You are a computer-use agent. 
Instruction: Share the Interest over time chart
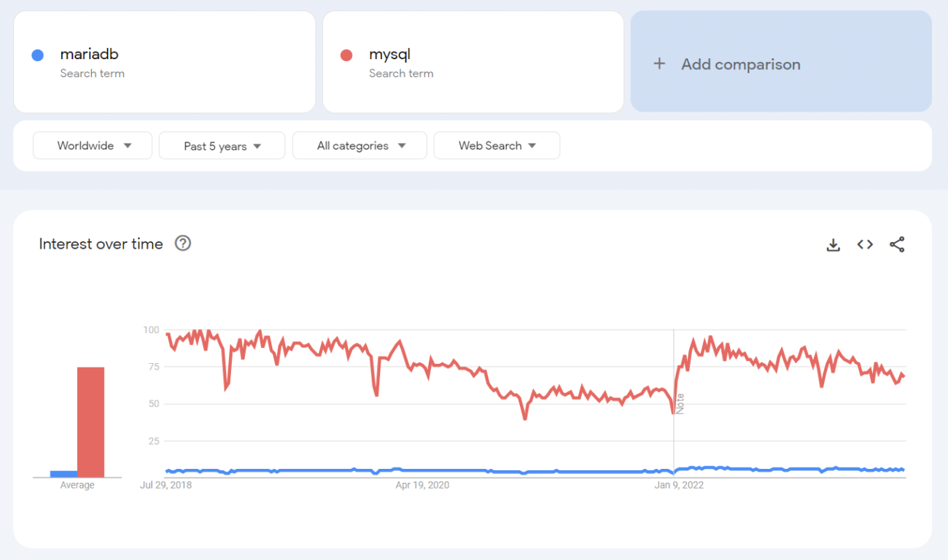(897, 244)
